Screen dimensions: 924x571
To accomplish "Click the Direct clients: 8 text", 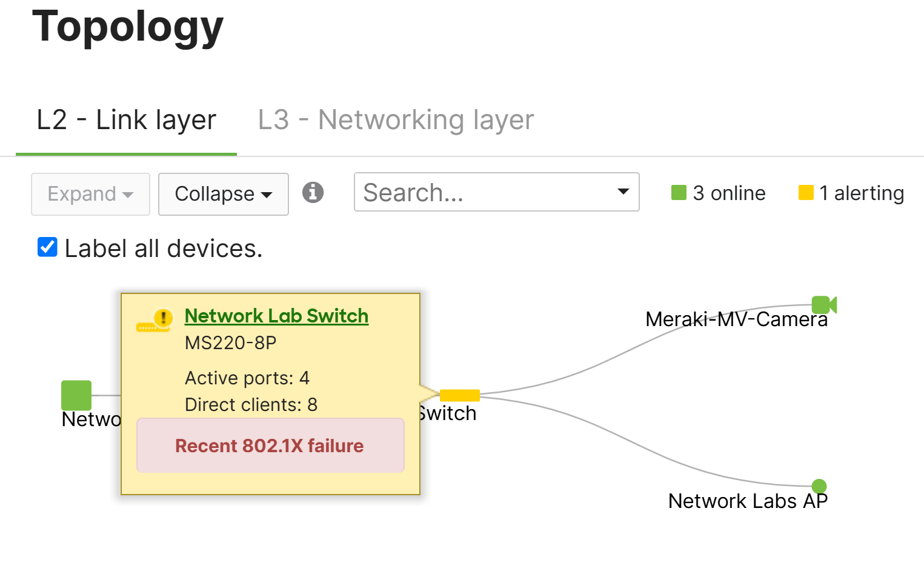I will [251, 405].
